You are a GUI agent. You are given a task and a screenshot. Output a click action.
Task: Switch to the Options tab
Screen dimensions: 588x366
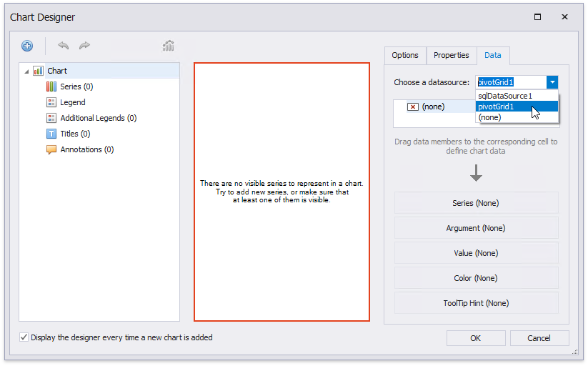tap(405, 56)
